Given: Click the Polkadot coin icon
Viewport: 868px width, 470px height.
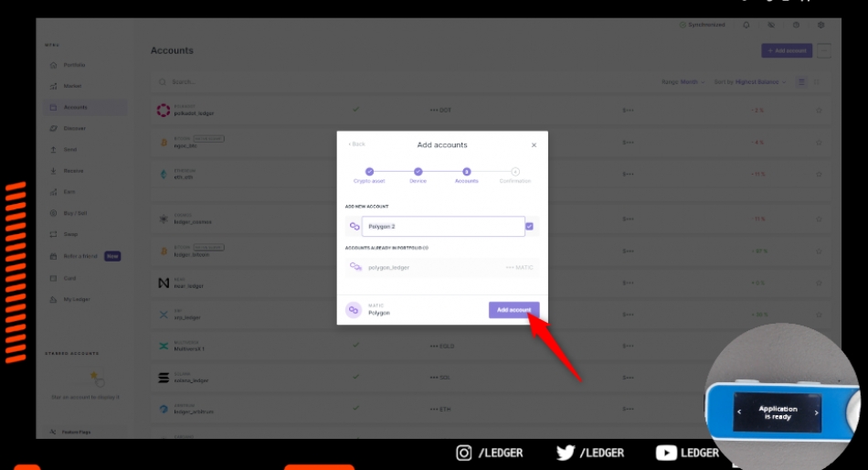Looking at the screenshot, I should [x=164, y=110].
